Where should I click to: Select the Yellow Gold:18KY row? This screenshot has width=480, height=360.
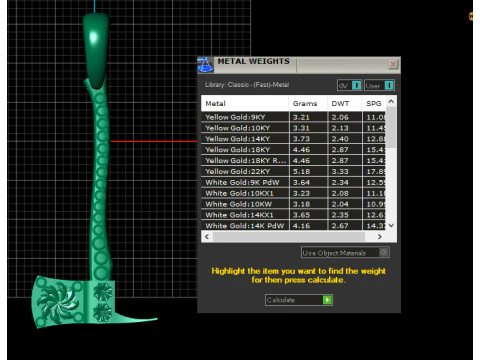tap(294, 150)
